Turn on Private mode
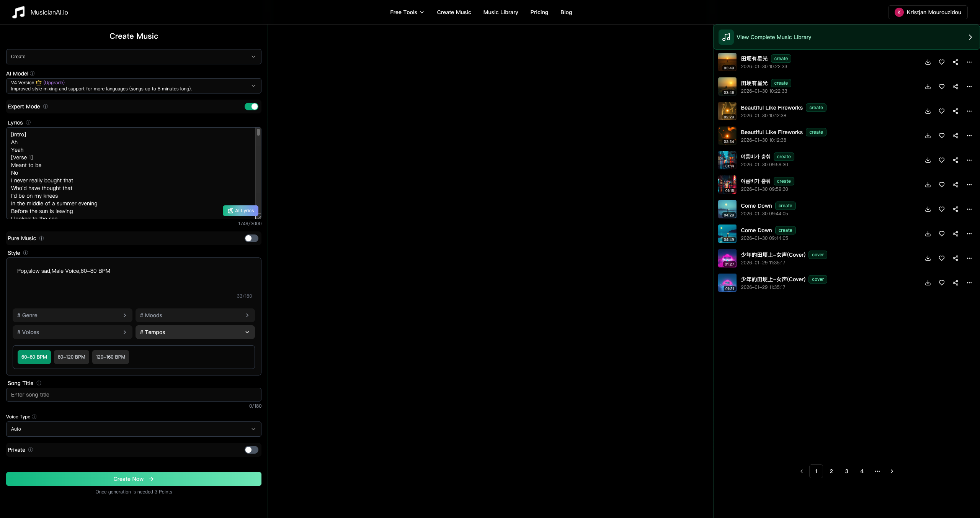This screenshot has height=518, width=980. coord(251,450)
